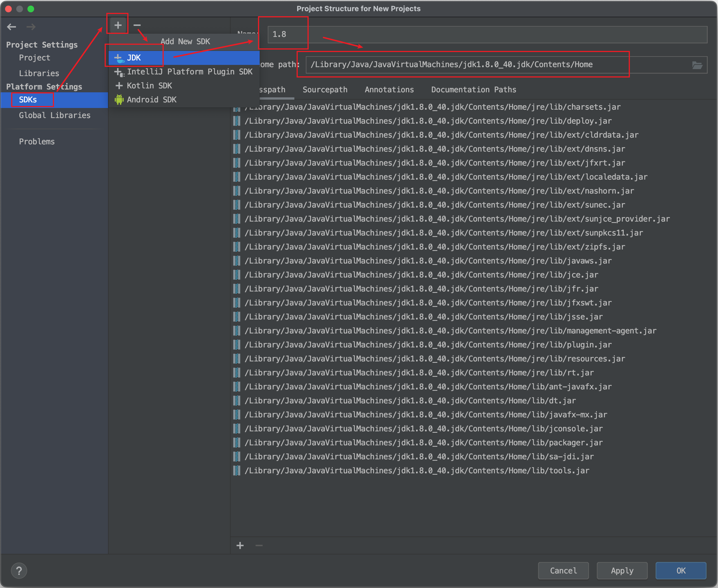Select the lib/ant-javafx.jar entry

474,387
